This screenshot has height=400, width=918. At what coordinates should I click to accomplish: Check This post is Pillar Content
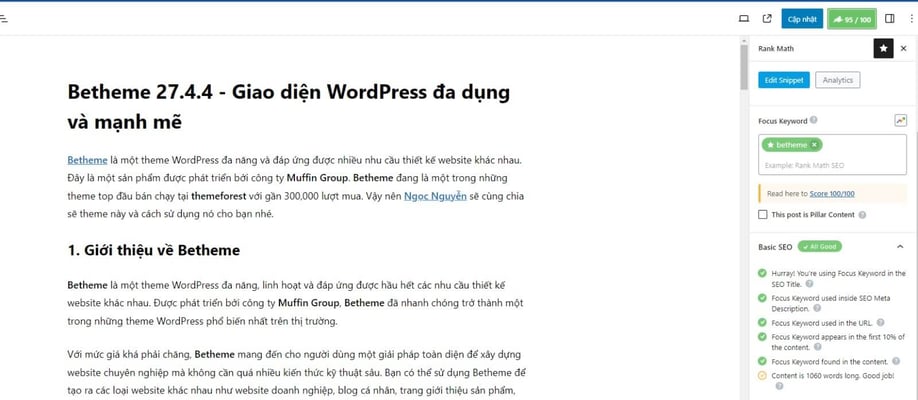(x=763, y=214)
